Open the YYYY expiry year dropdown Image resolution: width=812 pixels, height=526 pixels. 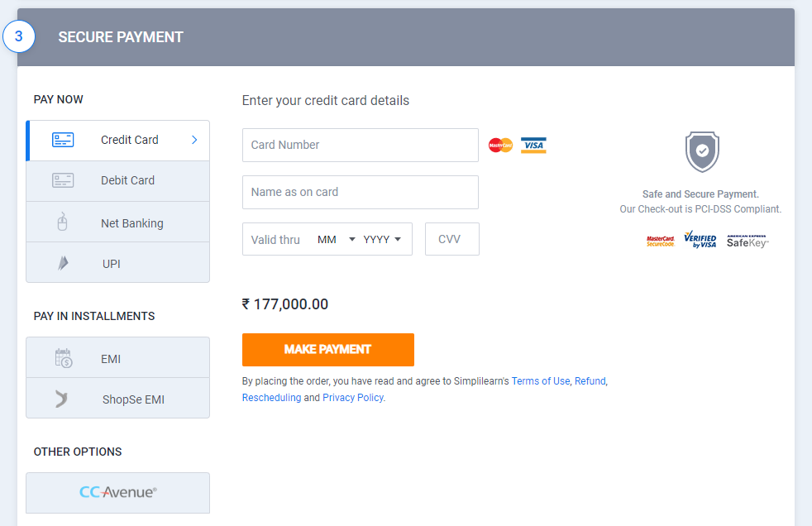(x=382, y=240)
